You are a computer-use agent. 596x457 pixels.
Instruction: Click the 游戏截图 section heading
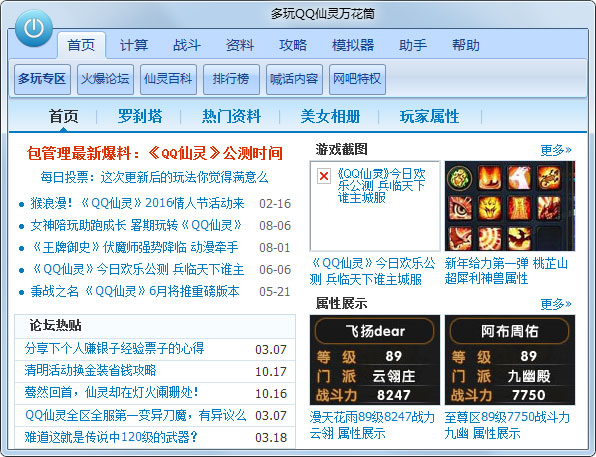click(x=342, y=149)
